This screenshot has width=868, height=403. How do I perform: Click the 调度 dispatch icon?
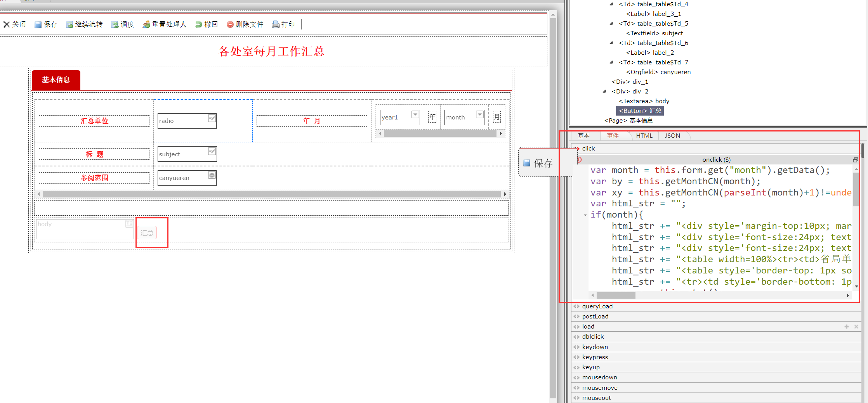pyautogui.click(x=115, y=25)
